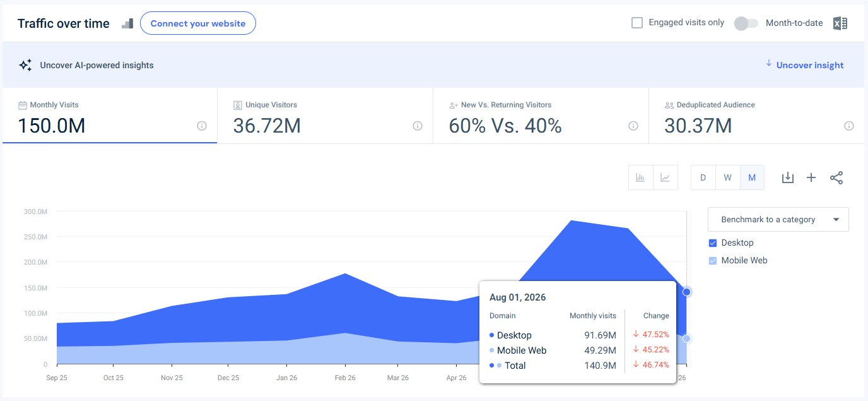The width and height of the screenshot is (868, 401).
Task: Click the 30.37M audience value
Action: pos(698,126)
